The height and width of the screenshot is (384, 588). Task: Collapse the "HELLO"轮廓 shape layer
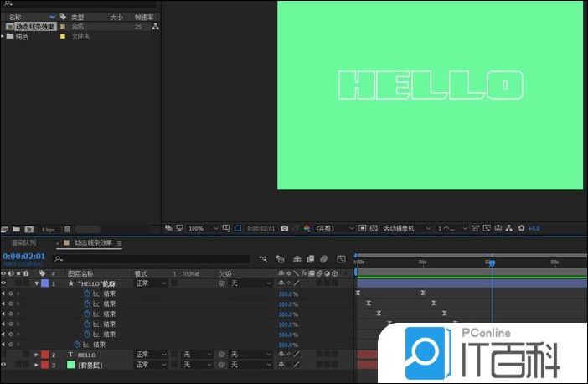(x=36, y=283)
